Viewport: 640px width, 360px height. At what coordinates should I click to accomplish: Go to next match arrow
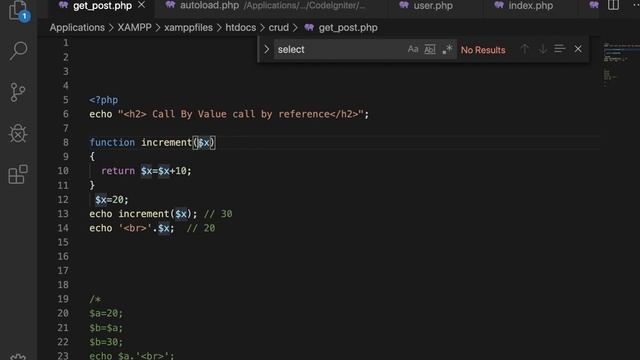[542, 49]
